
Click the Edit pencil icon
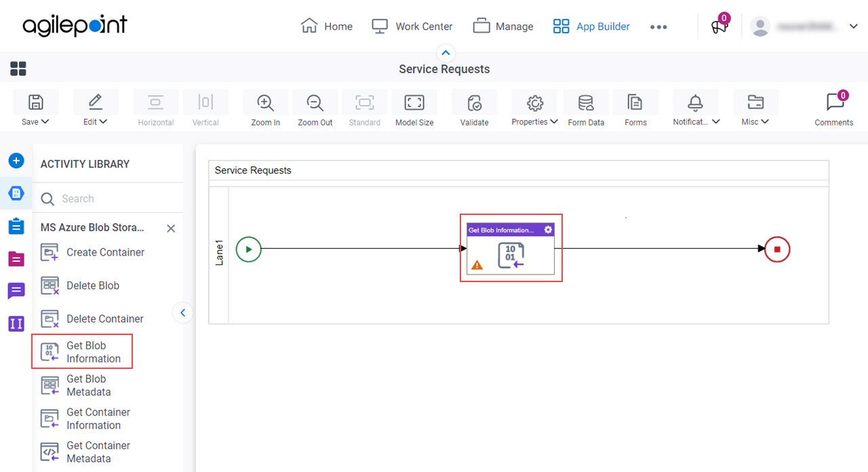click(96, 102)
